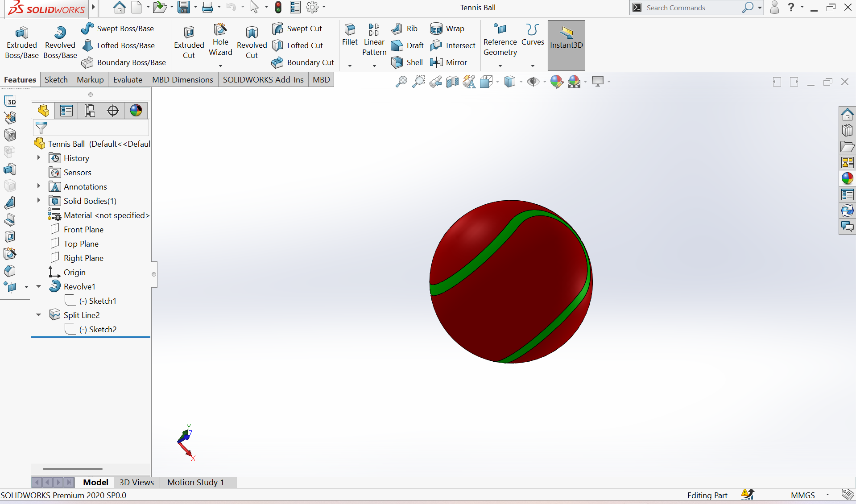Collapse the Revolve1 feature node

[x=39, y=286]
